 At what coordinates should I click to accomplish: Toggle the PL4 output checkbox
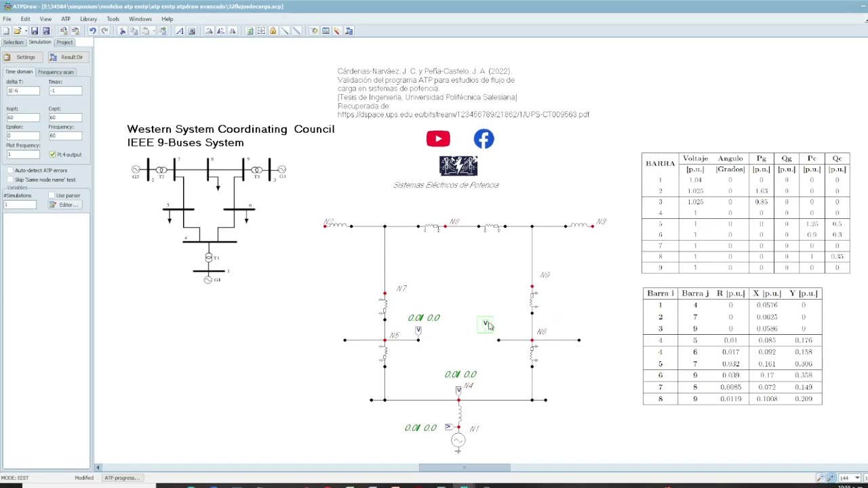(53, 155)
